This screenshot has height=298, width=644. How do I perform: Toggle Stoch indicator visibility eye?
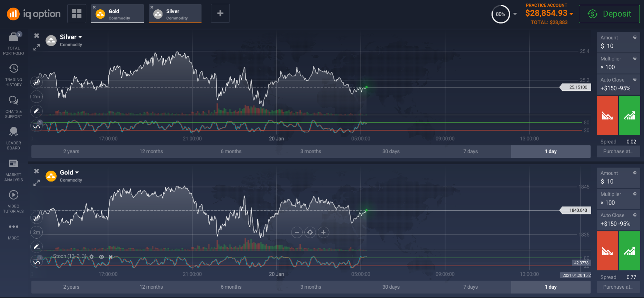[x=101, y=257]
